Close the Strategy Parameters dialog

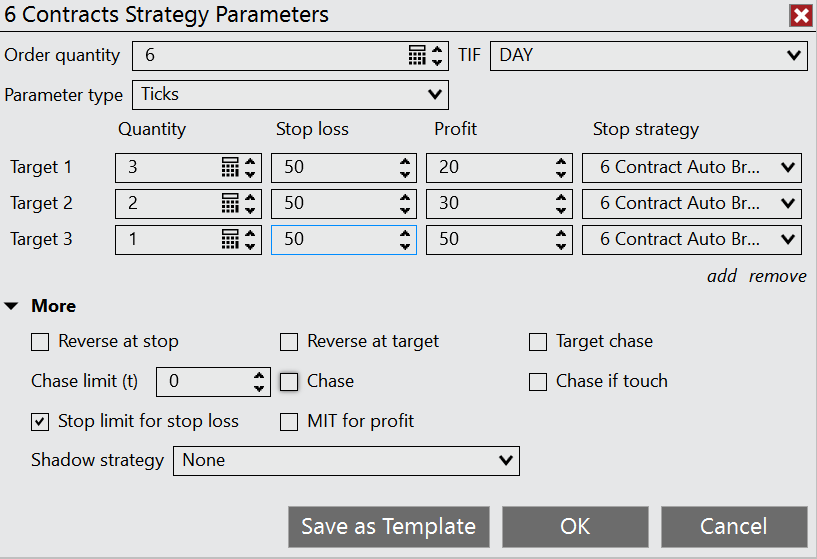tap(800, 15)
